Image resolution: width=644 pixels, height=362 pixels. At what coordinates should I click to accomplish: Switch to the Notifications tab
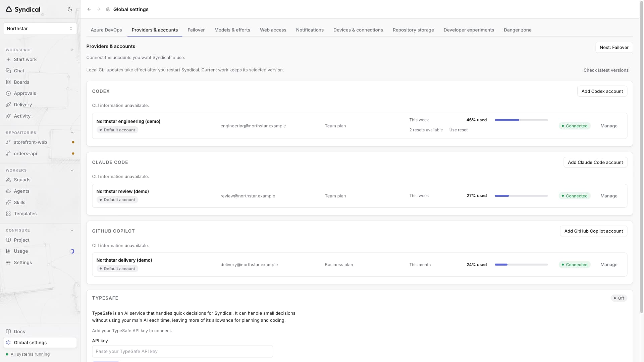[x=310, y=30]
